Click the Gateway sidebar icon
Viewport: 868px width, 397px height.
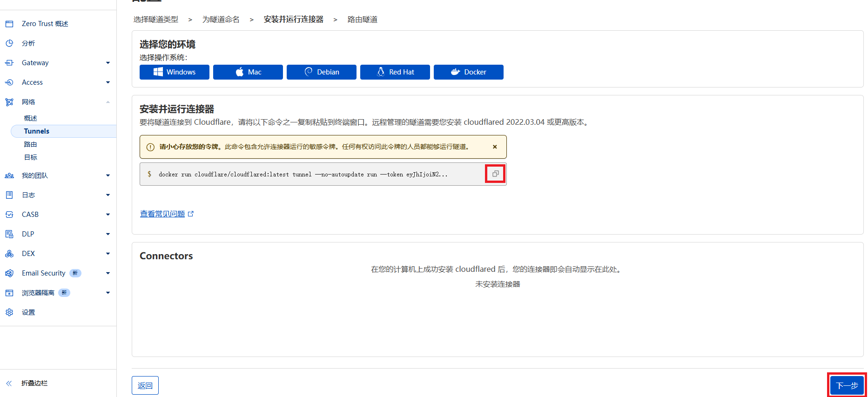coord(9,63)
